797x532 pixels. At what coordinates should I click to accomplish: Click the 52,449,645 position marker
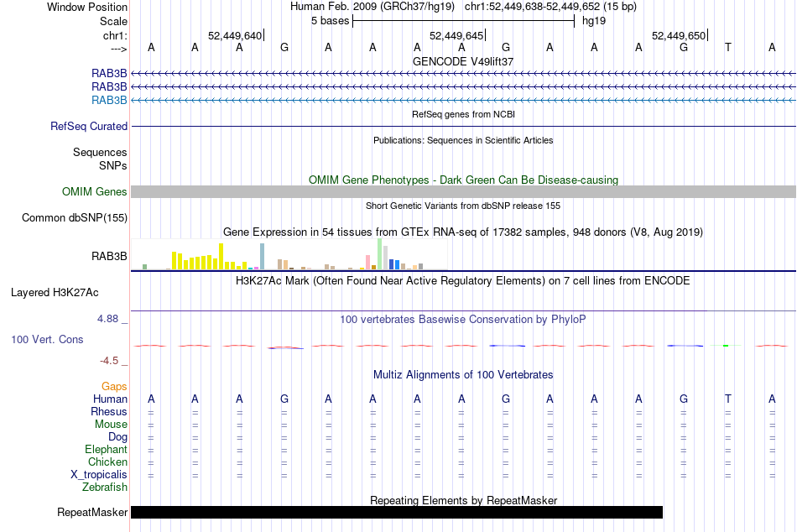point(456,35)
